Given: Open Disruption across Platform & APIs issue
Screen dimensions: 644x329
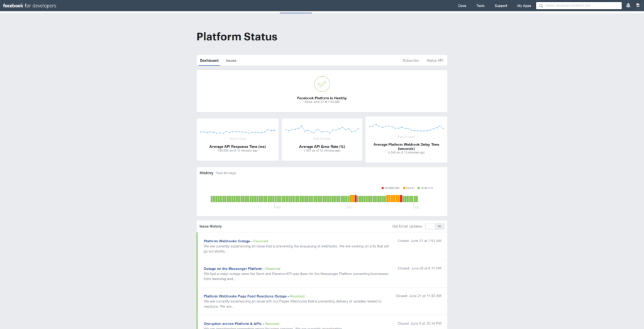Looking at the screenshot, I should (232, 324).
